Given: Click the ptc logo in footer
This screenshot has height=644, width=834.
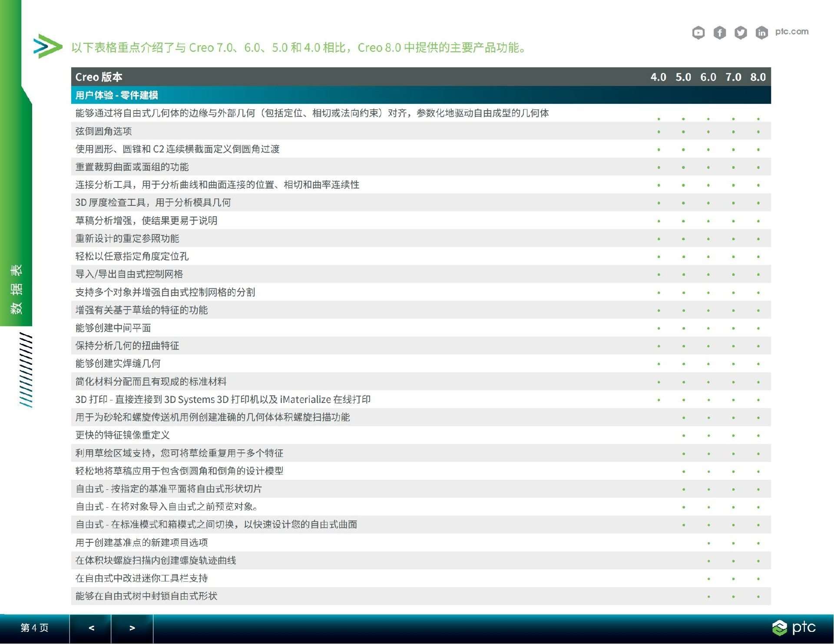Looking at the screenshot, I should point(794,628).
